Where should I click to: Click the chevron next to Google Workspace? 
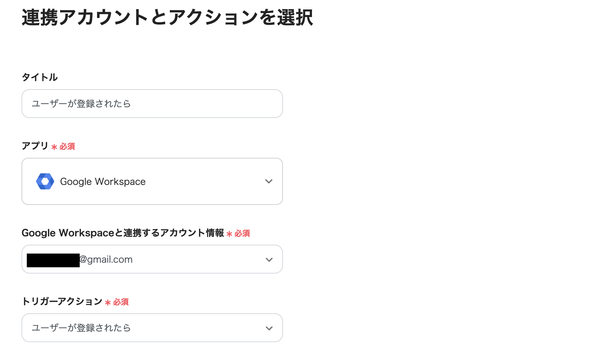[269, 181]
